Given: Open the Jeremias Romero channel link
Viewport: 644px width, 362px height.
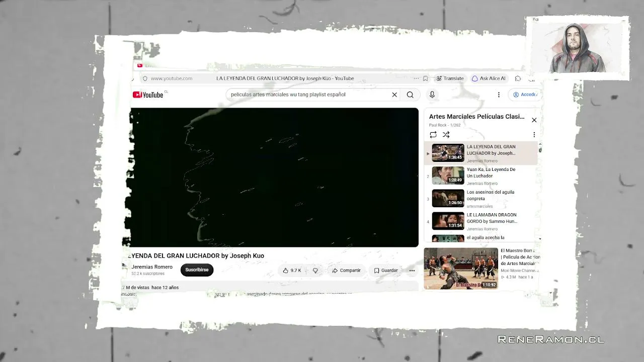Looking at the screenshot, I should (x=152, y=267).
